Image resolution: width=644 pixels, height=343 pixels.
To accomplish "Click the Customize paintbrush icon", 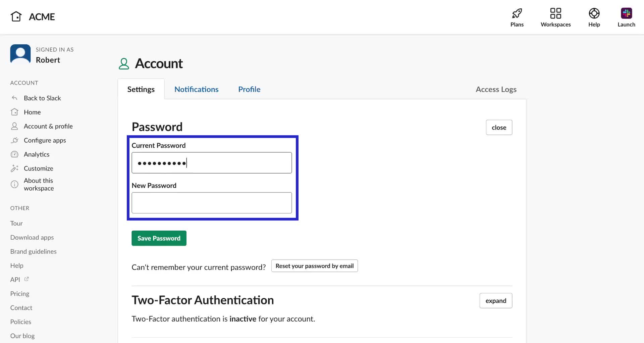I will pyautogui.click(x=15, y=168).
